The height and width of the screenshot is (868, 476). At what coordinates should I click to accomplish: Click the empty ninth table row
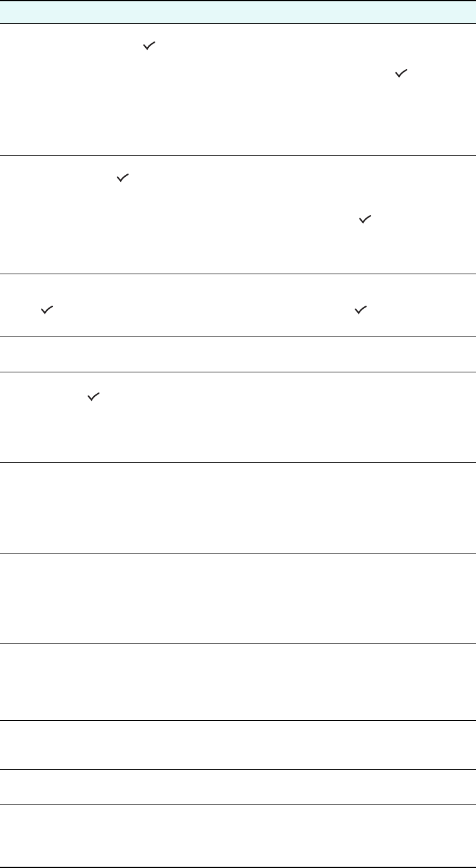coord(238,745)
